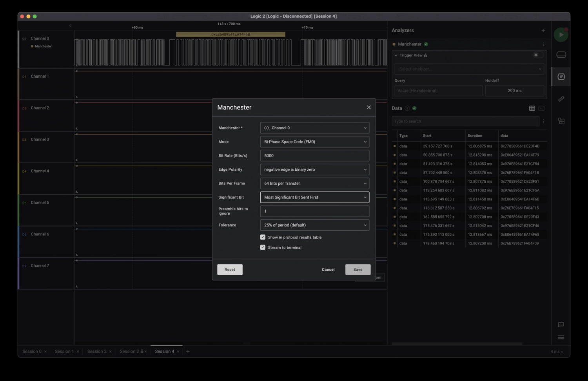
Task: Add a new analyzer with plus icon
Action: pyautogui.click(x=543, y=30)
